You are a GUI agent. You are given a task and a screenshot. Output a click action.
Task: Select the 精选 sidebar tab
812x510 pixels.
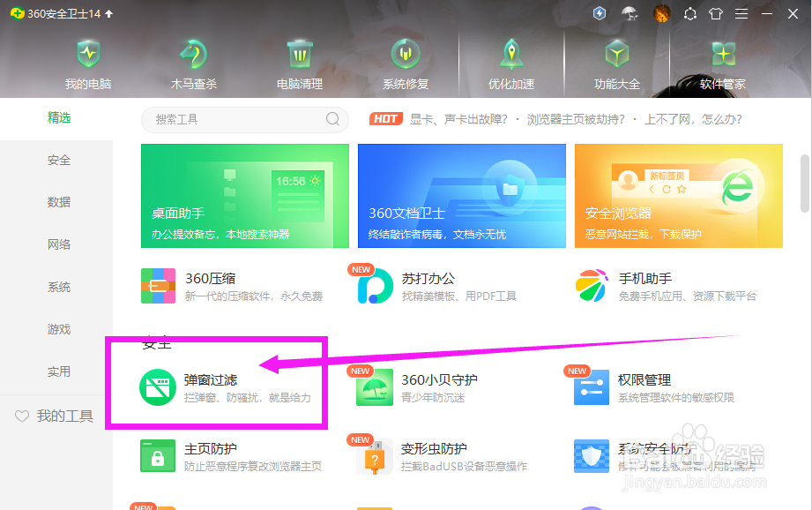pyautogui.click(x=58, y=117)
